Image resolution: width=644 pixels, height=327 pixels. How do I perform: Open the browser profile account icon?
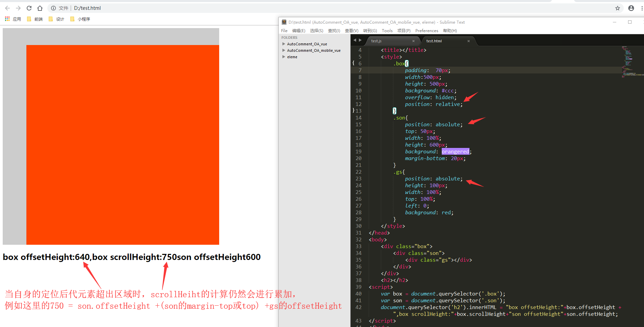631,8
